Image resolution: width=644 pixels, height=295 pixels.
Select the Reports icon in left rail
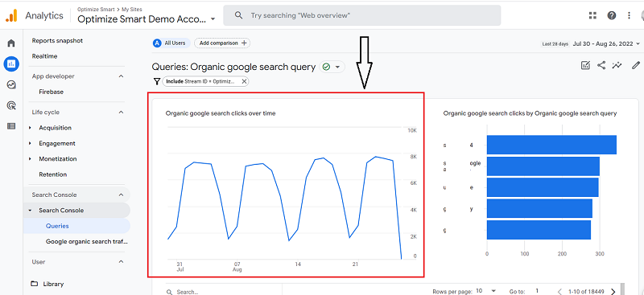coord(11,64)
